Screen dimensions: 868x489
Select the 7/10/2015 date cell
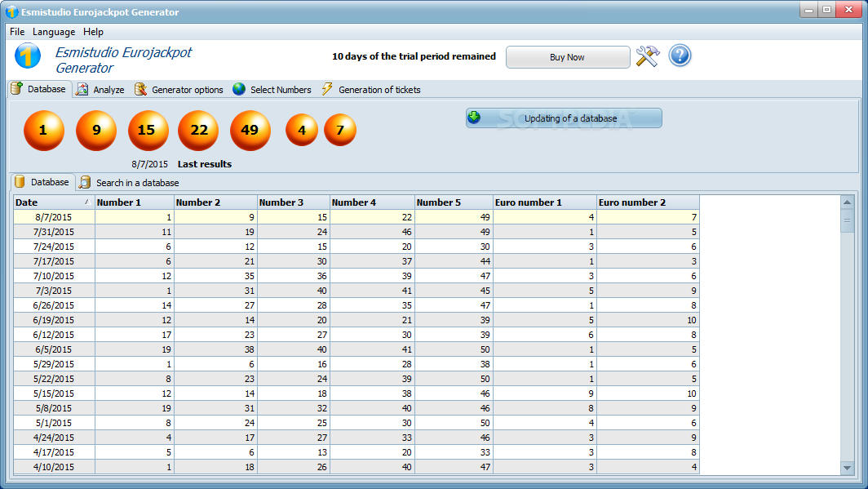tap(54, 276)
